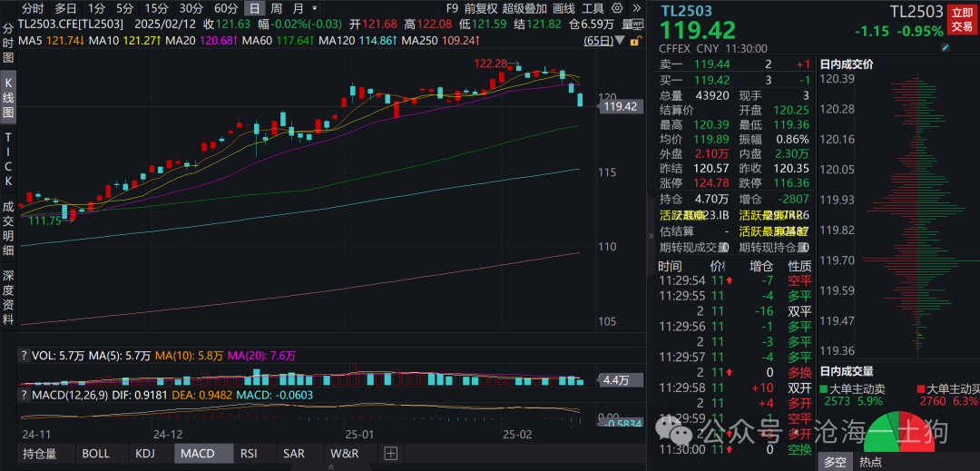The height and width of the screenshot is (471, 980).
Task: Collapse side panel with double-chevron divider
Action: (x=649, y=235)
